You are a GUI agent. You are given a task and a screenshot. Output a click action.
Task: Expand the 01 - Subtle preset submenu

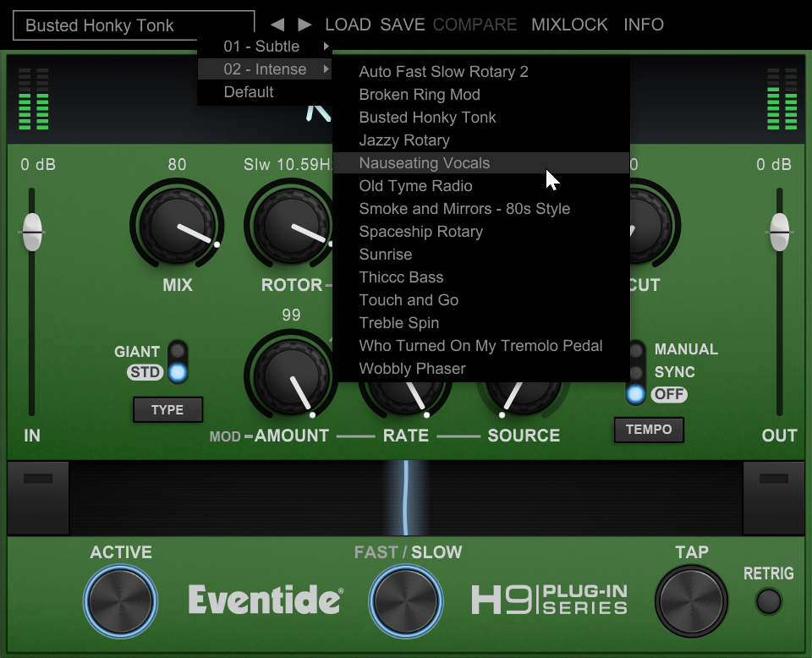coord(265,47)
